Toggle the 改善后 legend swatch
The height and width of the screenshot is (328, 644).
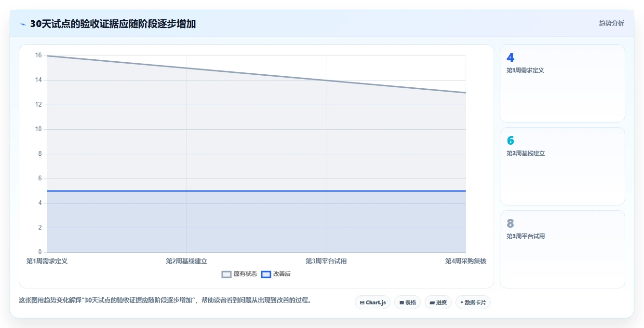(266, 274)
